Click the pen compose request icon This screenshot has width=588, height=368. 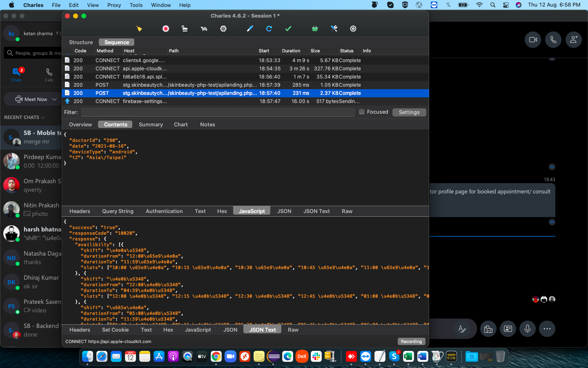tap(250, 29)
